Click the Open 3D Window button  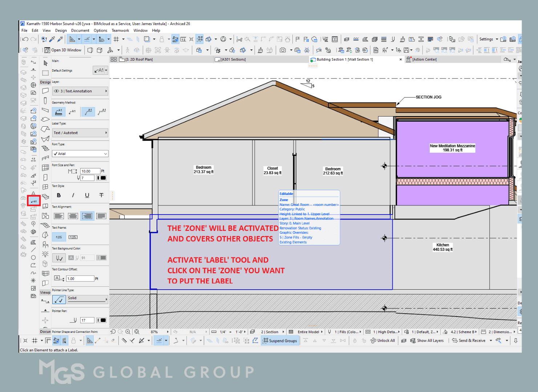point(62,50)
